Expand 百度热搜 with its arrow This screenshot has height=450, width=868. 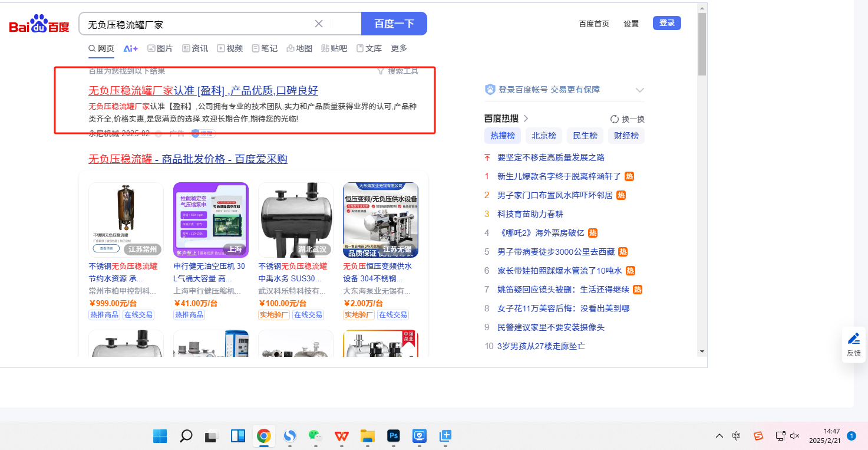526,119
